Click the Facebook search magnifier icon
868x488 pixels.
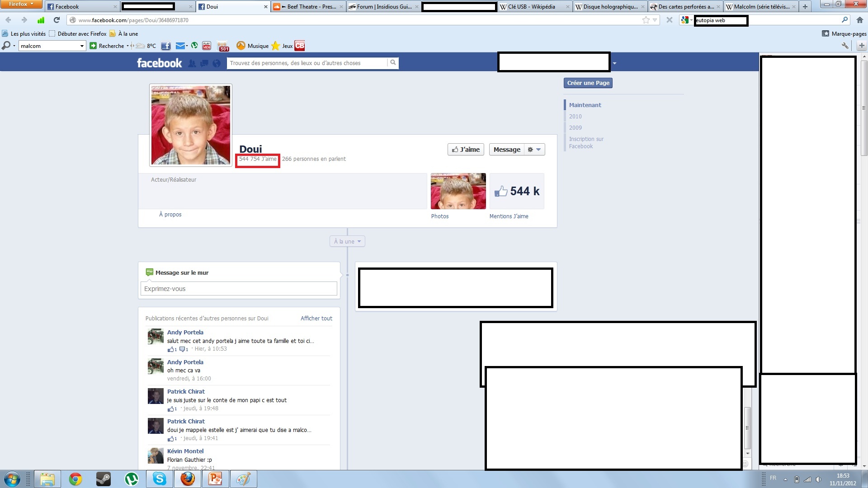click(393, 63)
